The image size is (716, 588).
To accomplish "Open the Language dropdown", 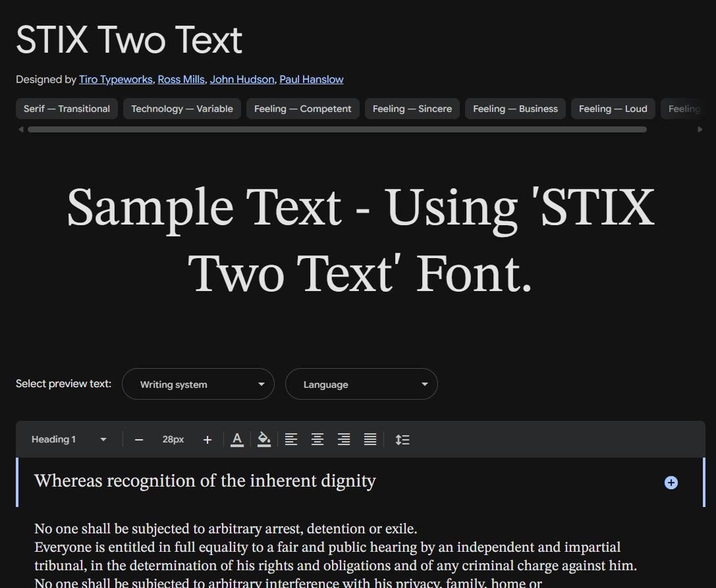I will [x=361, y=384].
